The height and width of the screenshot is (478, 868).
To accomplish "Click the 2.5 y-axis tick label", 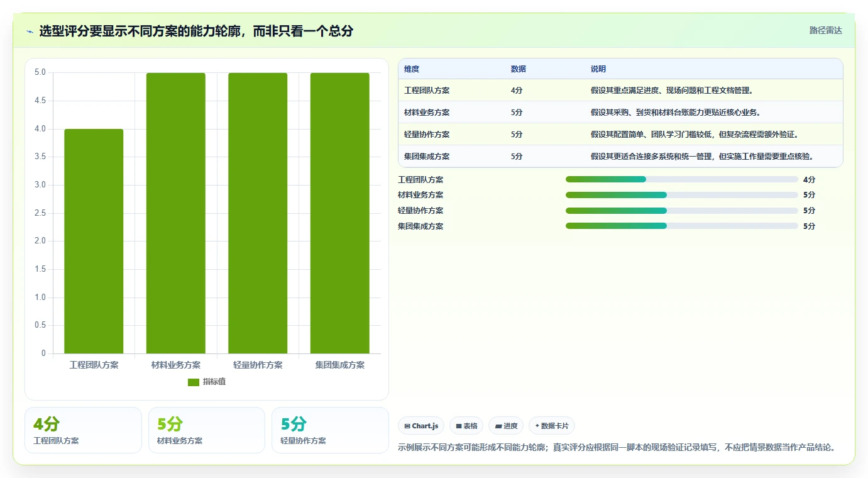I will pos(40,213).
